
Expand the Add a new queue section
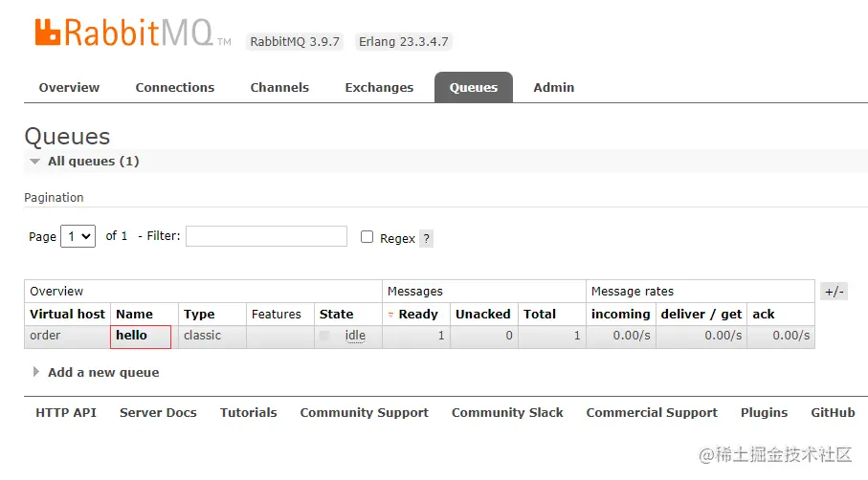click(x=97, y=372)
